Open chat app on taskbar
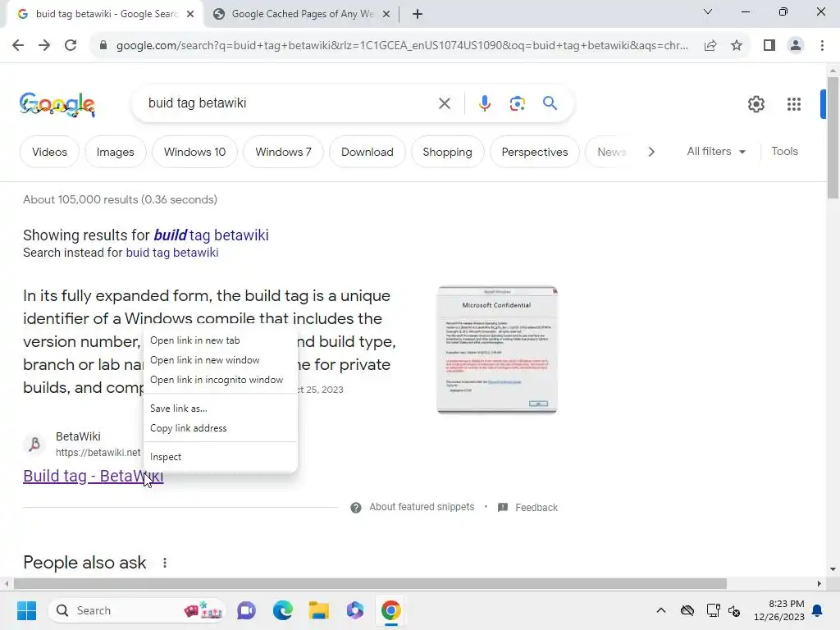Screen dimensions: 840x630 pos(246,610)
